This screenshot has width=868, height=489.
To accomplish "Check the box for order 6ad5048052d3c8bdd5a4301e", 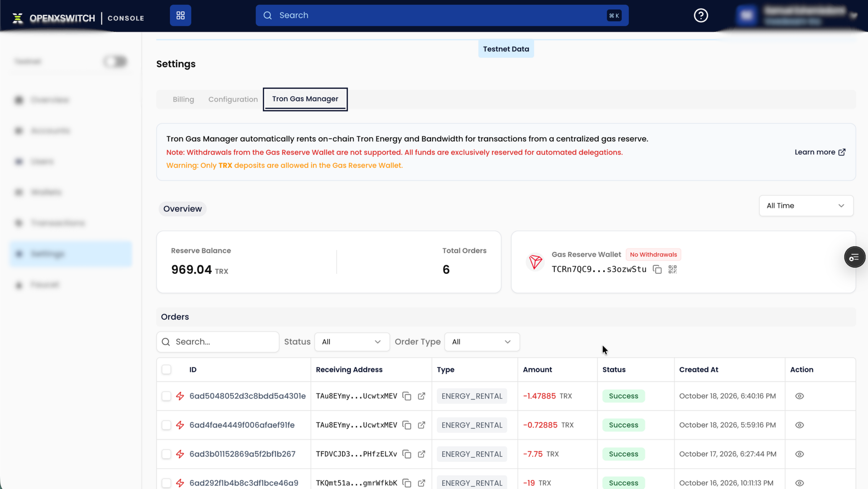I will click(166, 396).
